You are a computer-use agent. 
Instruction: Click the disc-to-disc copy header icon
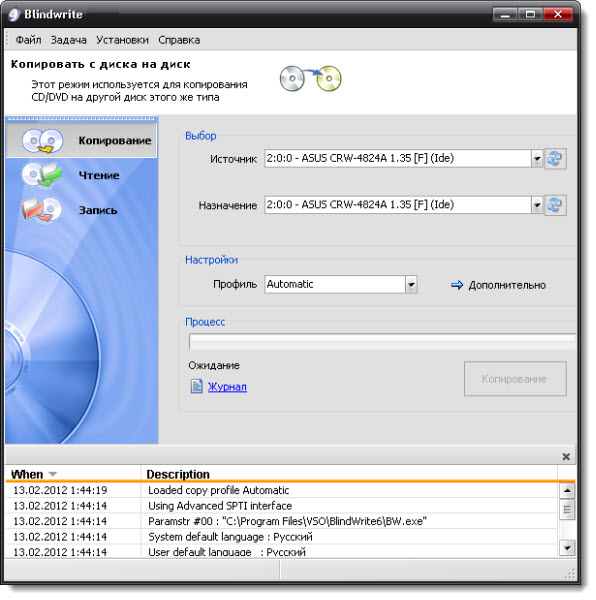(310, 78)
